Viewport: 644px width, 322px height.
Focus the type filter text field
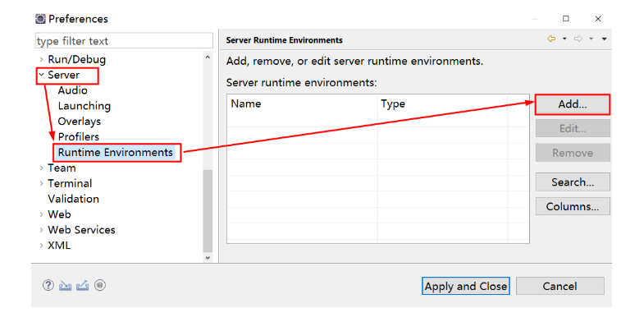[124, 41]
